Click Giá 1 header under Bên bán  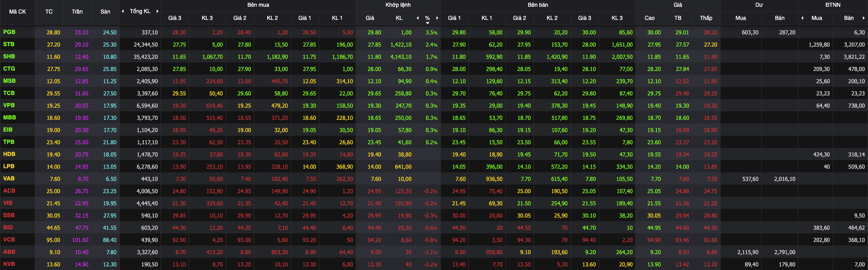(x=454, y=18)
